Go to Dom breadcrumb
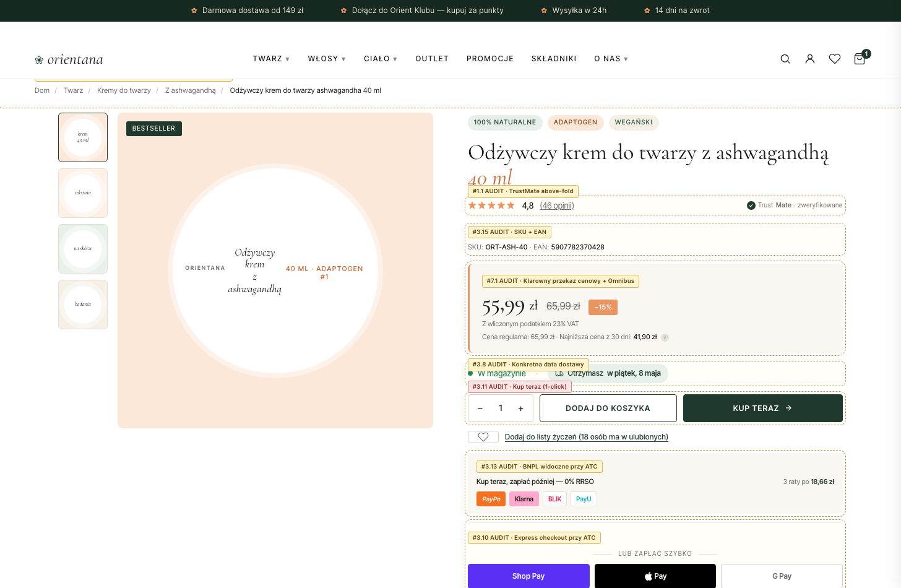The width and height of the screenshot is (901, 588). pos(42,90)
